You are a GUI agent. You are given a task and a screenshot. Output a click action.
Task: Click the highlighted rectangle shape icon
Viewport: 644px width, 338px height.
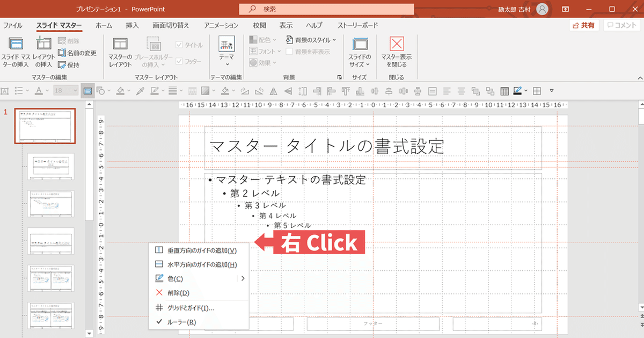click(x=87, y=91)
